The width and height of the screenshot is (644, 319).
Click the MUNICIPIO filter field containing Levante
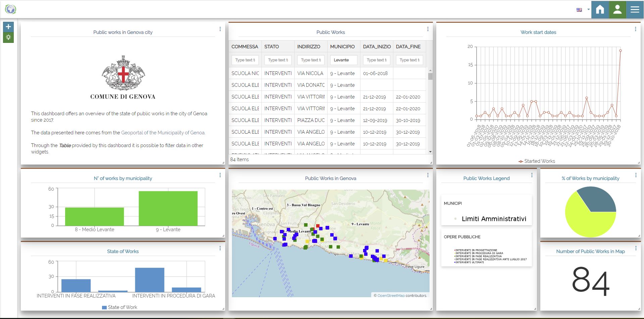coord(344,60)
